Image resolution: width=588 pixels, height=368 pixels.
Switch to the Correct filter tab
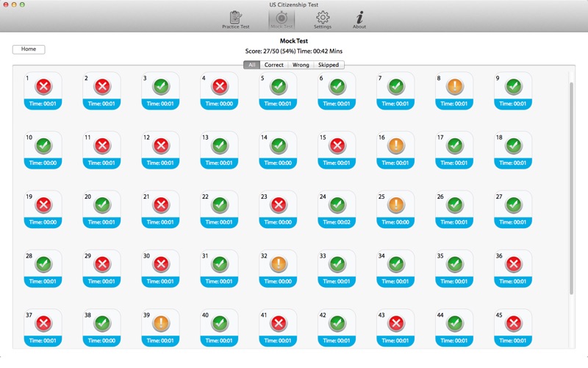click(273, 65)
